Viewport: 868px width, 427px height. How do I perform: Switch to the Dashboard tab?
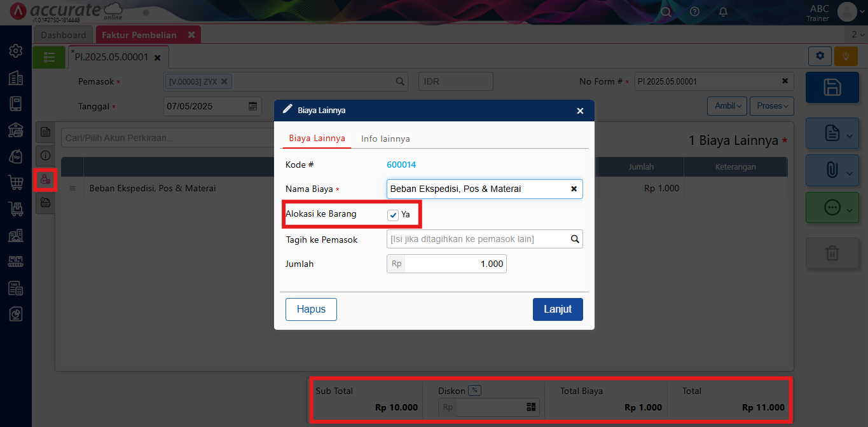64,35
